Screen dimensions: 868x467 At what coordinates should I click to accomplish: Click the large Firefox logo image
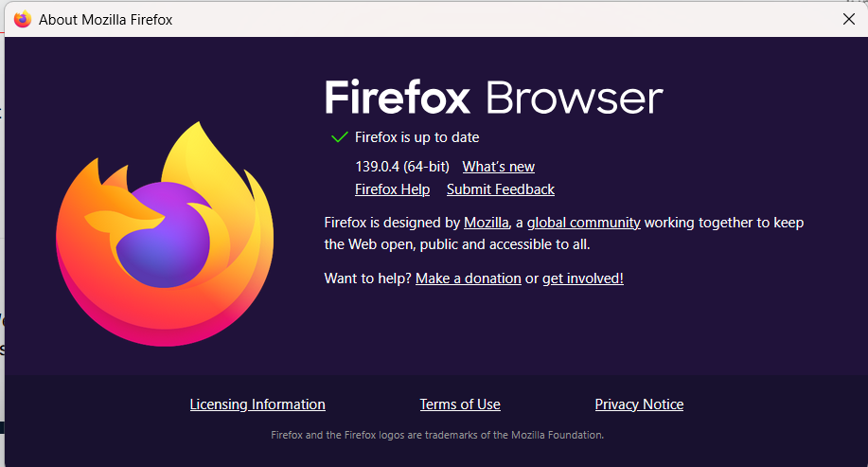pyautogui.click(x=165, y=234)
